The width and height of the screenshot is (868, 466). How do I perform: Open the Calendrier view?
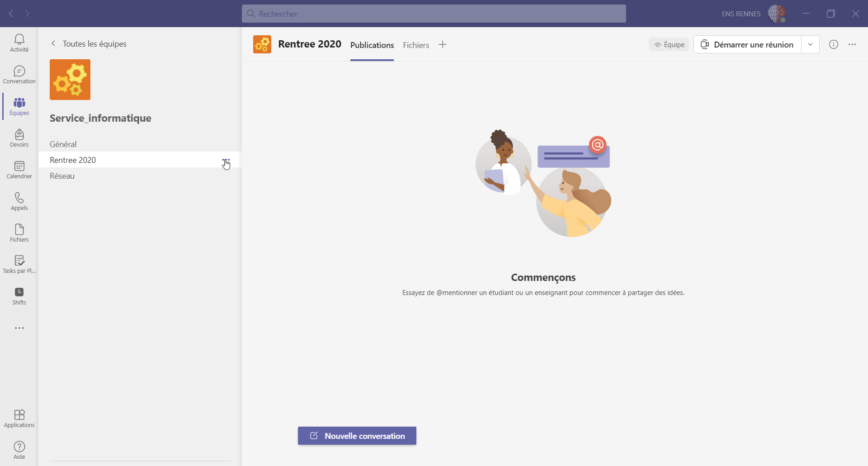click(x=19, y=170)
